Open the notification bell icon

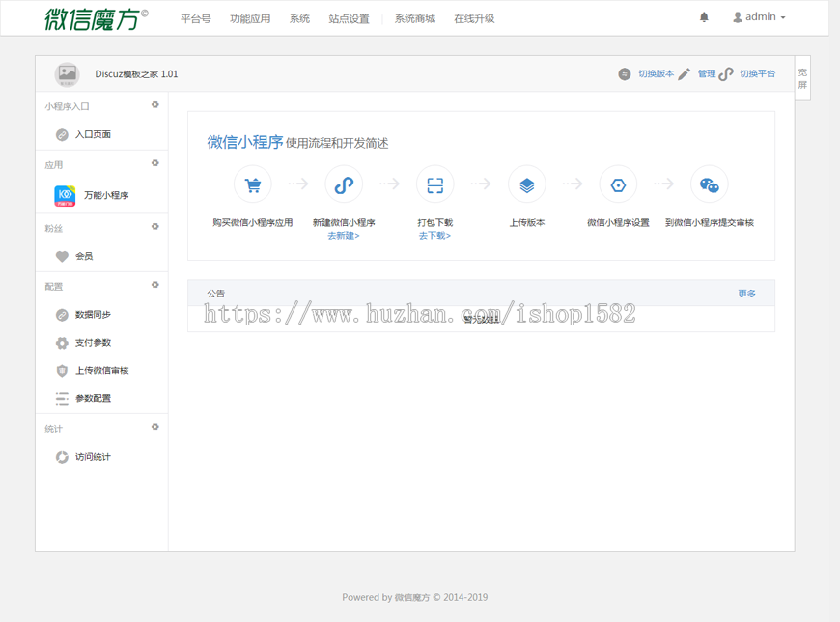(704, 17)
